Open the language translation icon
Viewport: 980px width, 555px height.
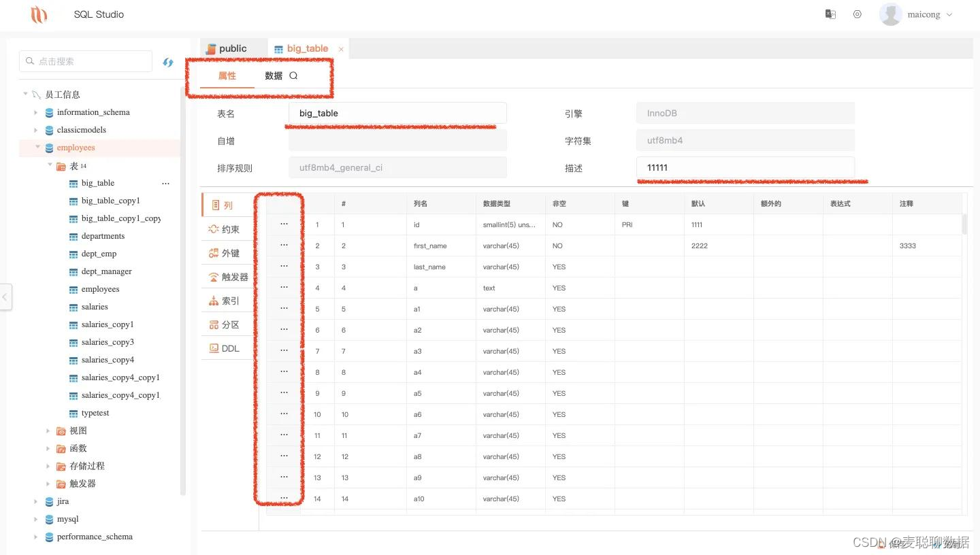[830, 14]
